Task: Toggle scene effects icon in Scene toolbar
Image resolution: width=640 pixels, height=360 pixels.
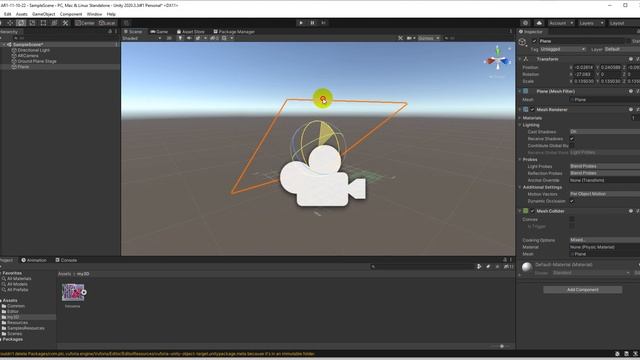Action: [198, 38]
